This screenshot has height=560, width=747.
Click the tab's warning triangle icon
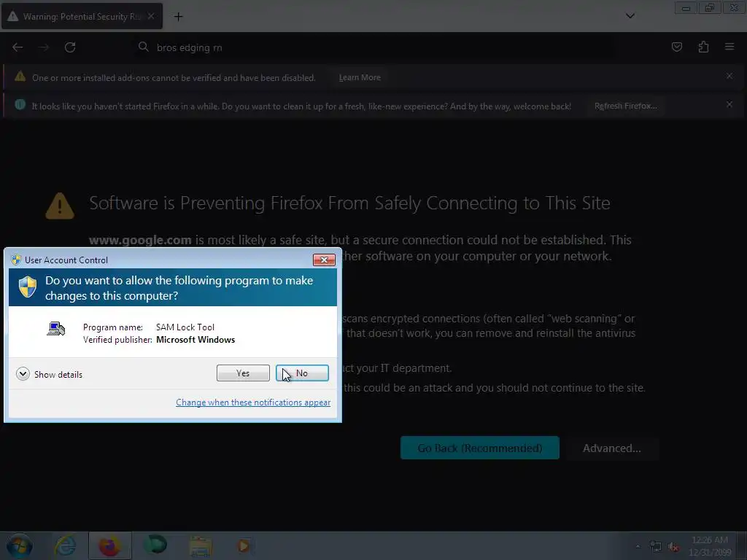(13, 16)
